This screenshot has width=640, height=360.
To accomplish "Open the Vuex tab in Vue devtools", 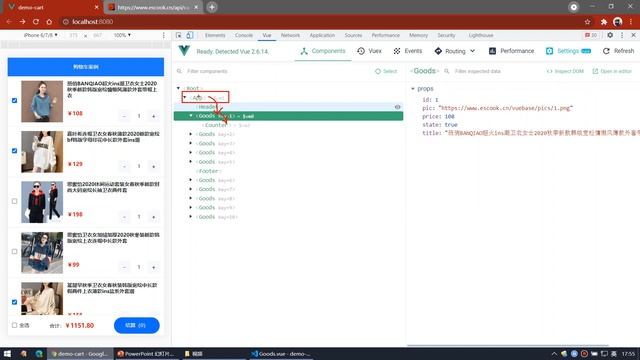I will pos(369,51).
